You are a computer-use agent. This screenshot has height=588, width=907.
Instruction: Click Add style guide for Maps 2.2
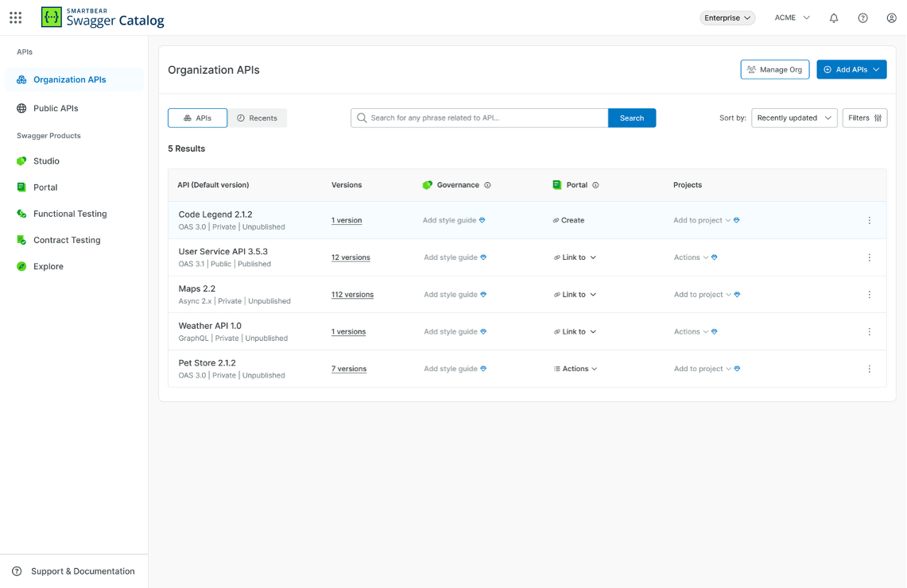(x=451, y=294)
